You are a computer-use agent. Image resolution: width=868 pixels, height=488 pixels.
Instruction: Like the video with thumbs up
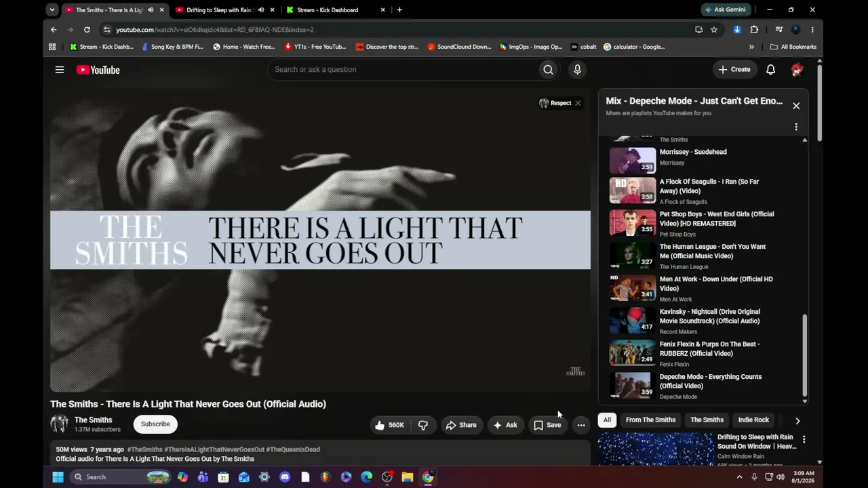389,425
